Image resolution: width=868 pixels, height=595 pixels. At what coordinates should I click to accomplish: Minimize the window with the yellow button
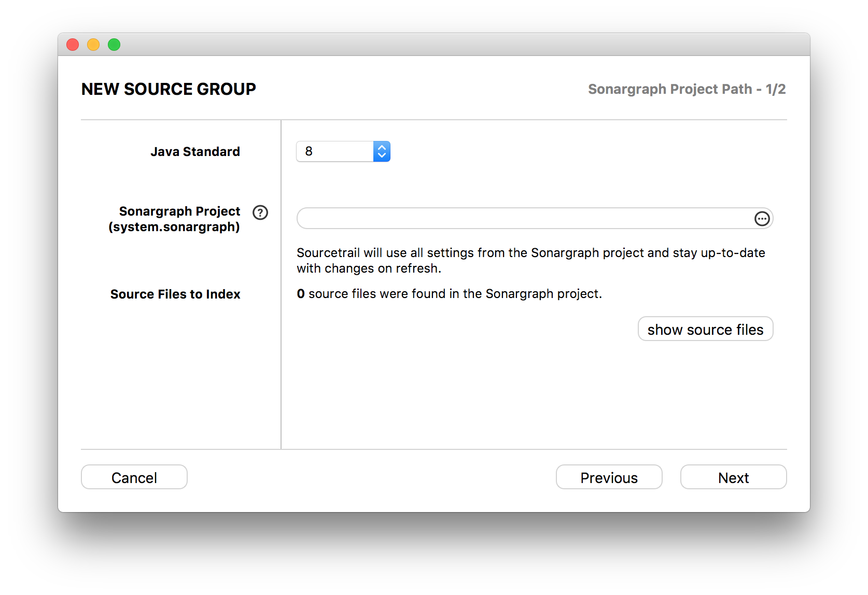click(x=93, y=45)
